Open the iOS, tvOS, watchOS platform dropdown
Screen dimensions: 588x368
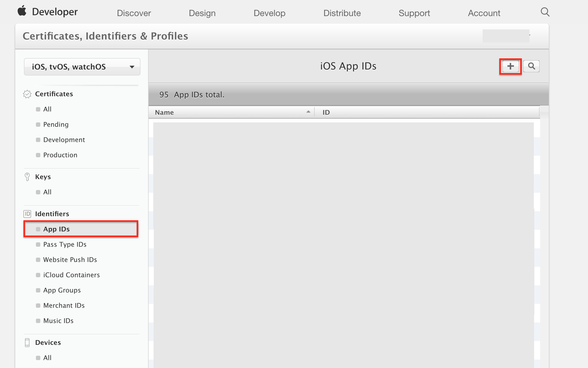[x=82, y=67]
